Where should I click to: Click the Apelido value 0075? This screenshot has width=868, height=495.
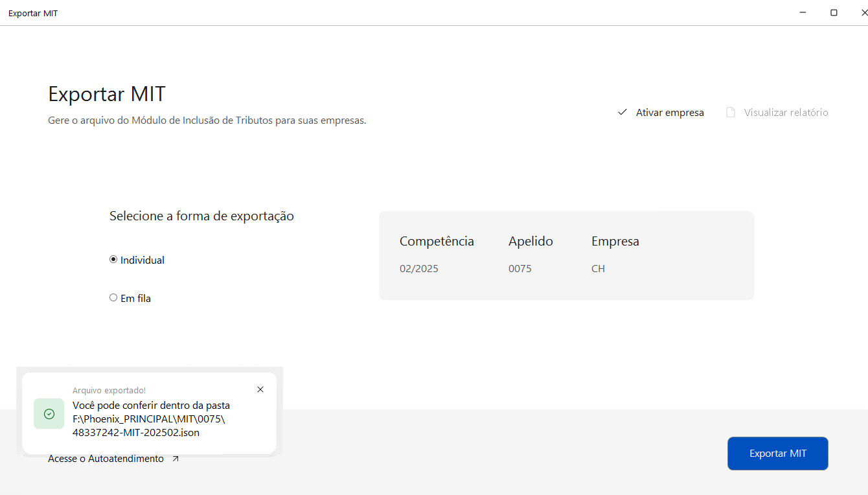(x=520, y=268)
